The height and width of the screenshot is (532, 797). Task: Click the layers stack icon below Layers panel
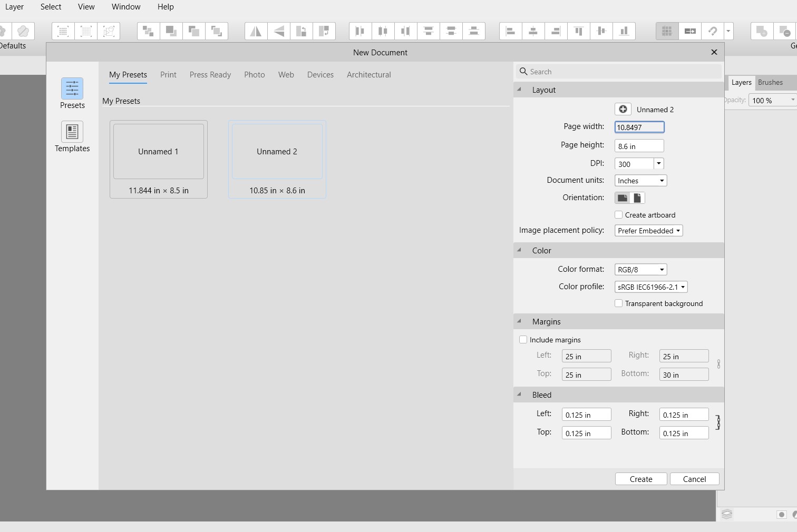click(727, 514)
